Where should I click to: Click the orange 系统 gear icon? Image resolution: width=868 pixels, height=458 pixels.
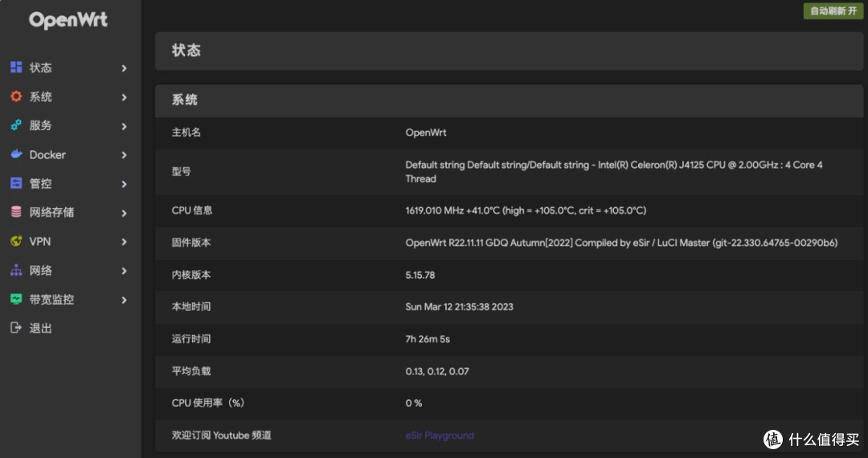pyautogui.click(x=16, y=96)
